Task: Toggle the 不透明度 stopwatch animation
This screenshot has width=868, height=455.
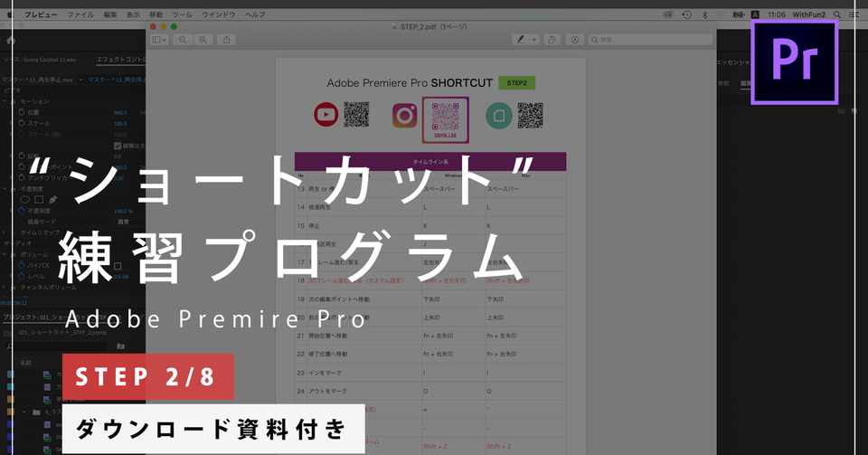Action: (x=21, y=211)
